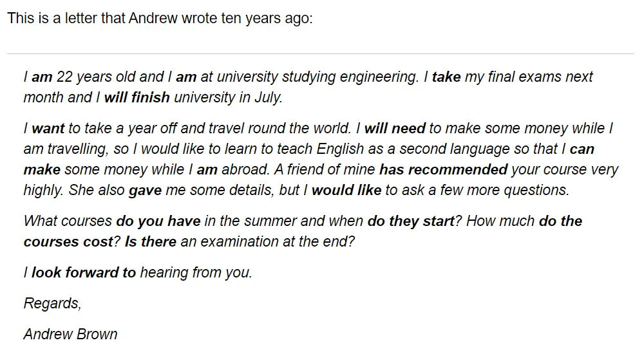The image size is (644, 356).
Task: Select the bold phrase "do they start"
Action: point(410,221)
